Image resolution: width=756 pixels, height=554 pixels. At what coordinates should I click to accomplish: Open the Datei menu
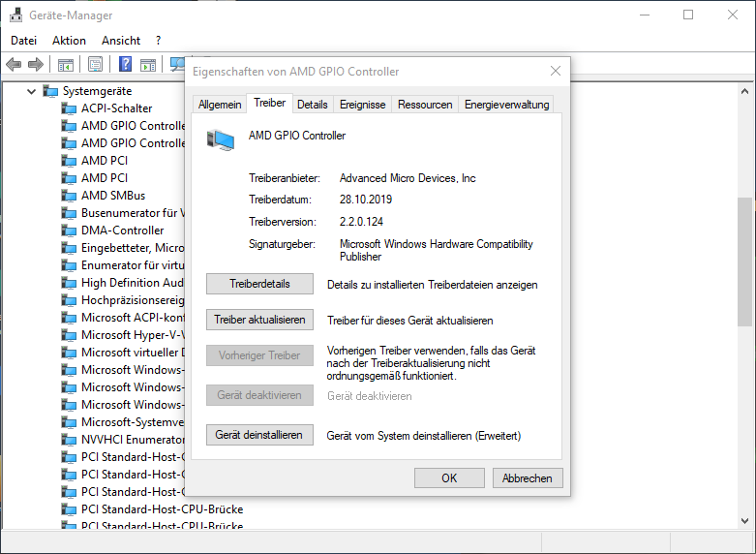tap(23, 41)
